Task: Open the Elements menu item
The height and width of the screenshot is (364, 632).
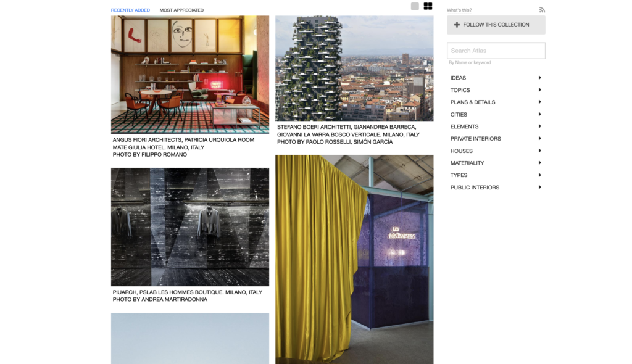Action: pyautogui.click(x=464, y=126)
